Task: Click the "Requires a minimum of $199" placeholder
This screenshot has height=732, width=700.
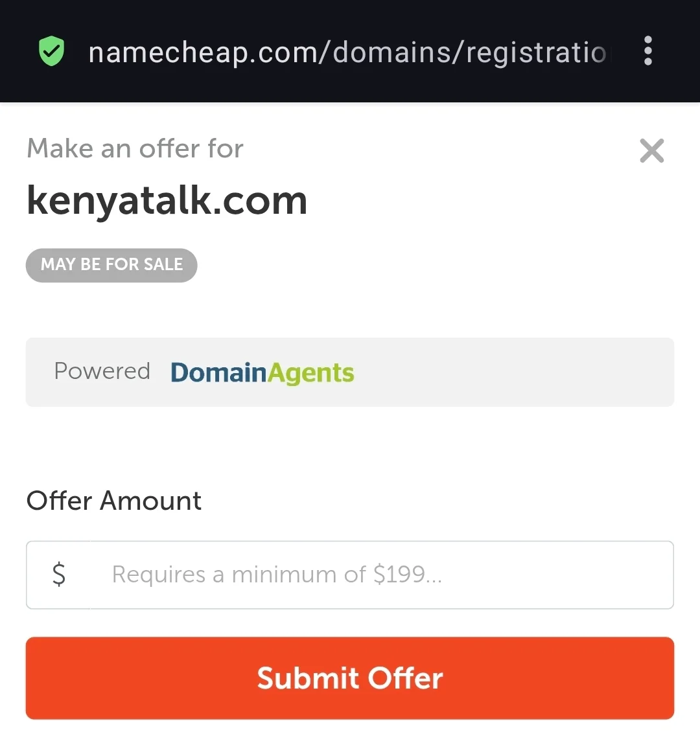Action: coord(277,575)
